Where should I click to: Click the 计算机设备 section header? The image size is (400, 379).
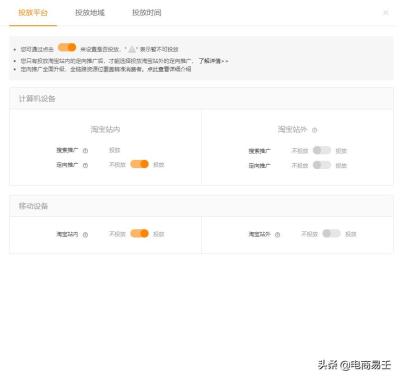coord(201,99)
